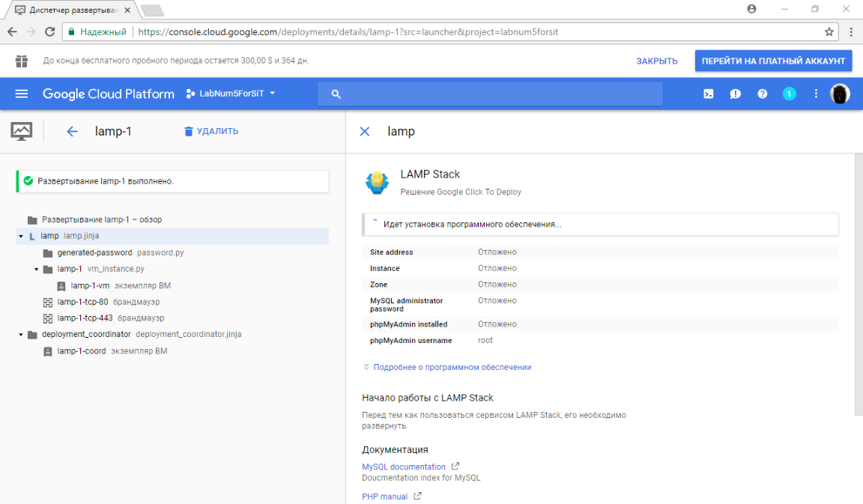Open the PHP manual link
The image size is (863, 504).
(385, 497)
